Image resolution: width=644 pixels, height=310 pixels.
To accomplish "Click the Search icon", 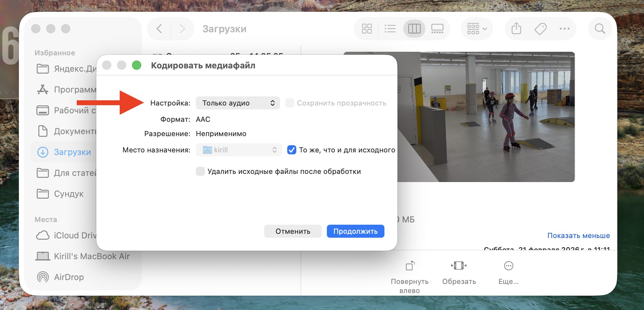I will tap(600, 28).
